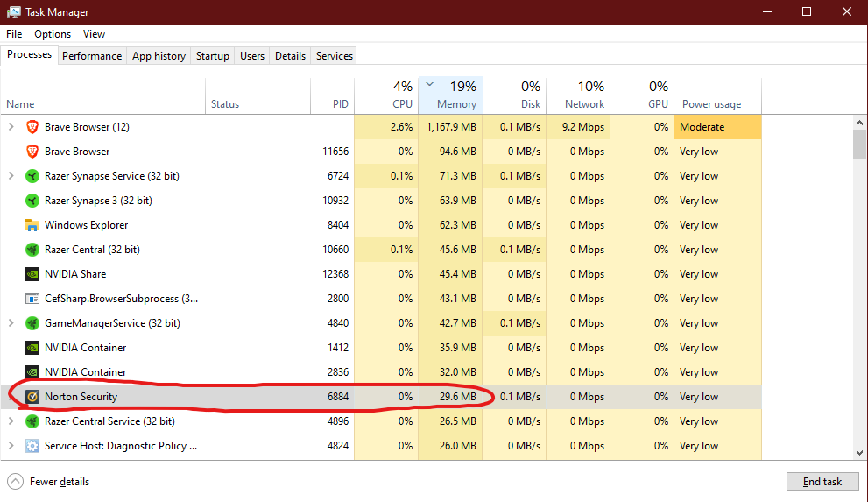Click the NVIDIA Container icon, PID 2836
Image resolution: width=868 pixels, height=502 pixels.
point(32,372)
